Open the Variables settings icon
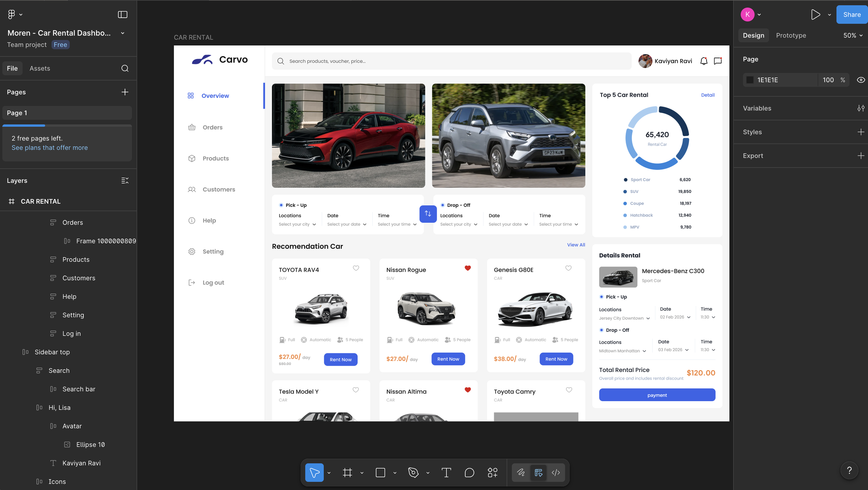868x490 pixels. (861, 108)
